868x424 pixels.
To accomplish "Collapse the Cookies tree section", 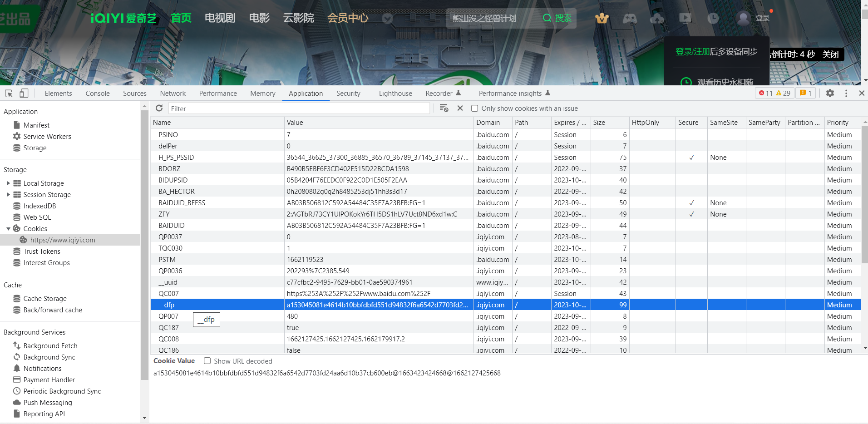I will point(8,229).
